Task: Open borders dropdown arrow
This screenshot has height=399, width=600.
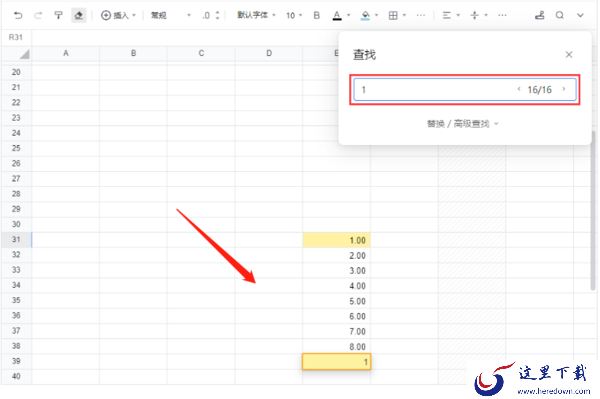Action: pos(404,15)
